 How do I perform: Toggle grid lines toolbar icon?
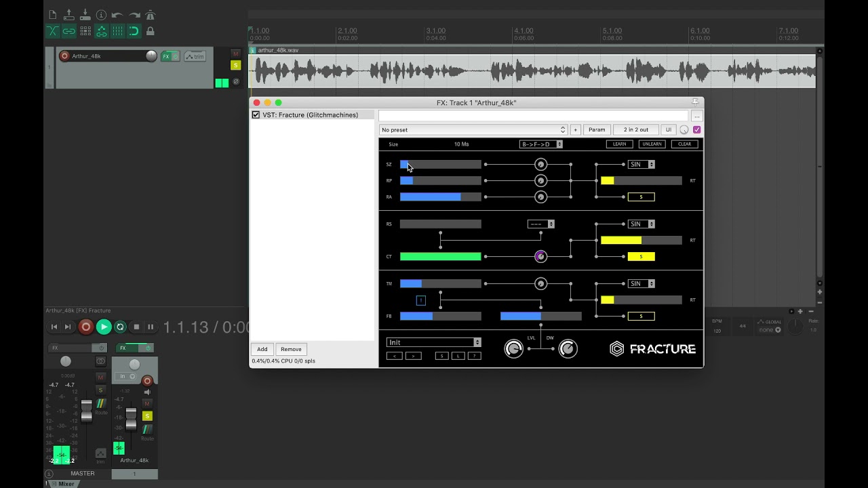118,31
